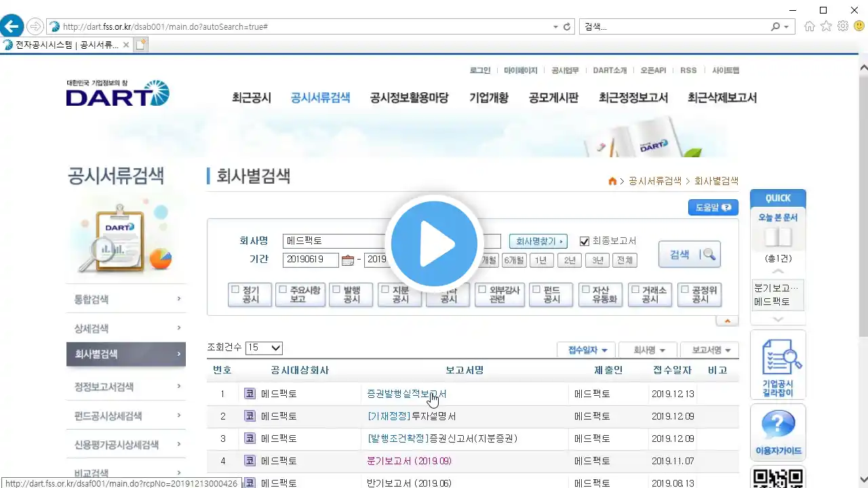Viewport: 868px width, 488px height.
Task: Open the 증권발행실적보고서 report link
Action: pos(407,394)
